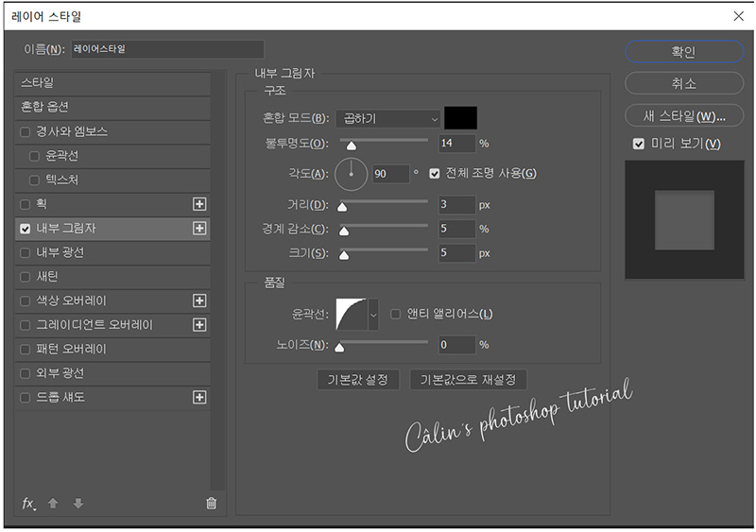Viewport: 756px width, 532px height.
Task: Enable 패턴 오버레이 checkbox
Action: (x=26, y=349)
